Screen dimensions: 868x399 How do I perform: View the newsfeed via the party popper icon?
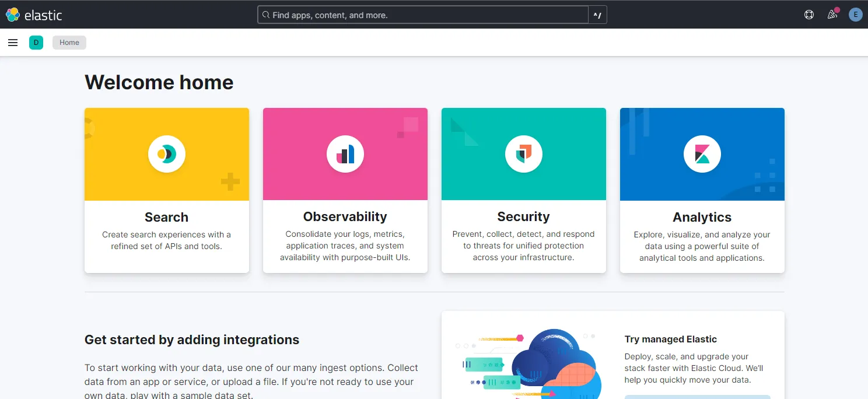pos(832,15)
